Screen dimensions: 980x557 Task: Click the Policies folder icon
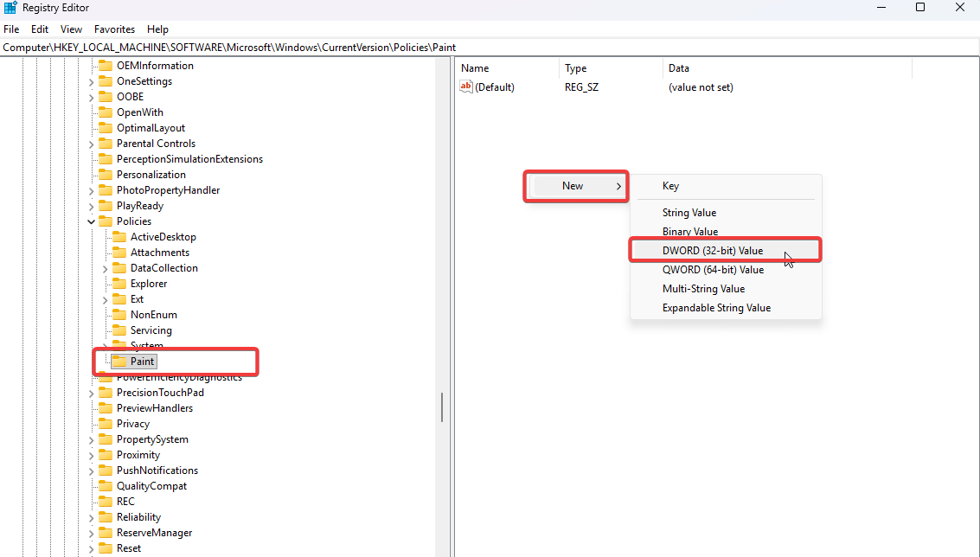tap(106, 221)
